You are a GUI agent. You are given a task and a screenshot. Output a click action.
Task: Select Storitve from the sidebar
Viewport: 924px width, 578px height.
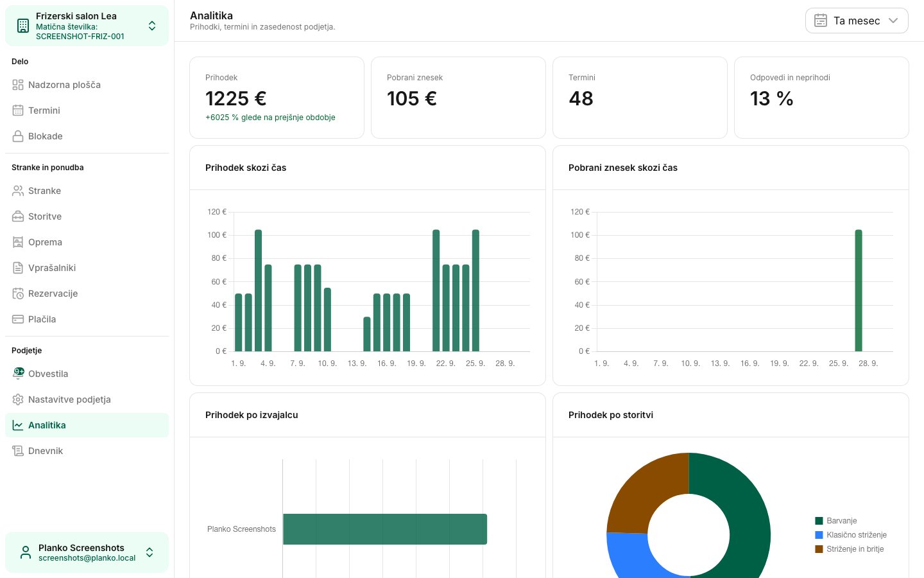pyautogui.click(x=87, y=216)
